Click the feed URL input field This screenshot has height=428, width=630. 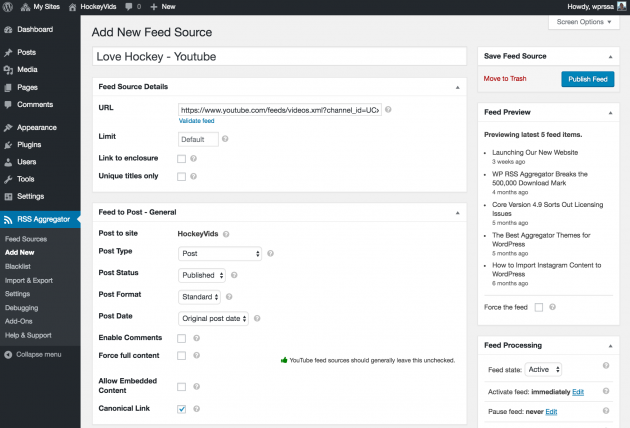[x=280, y=110]
